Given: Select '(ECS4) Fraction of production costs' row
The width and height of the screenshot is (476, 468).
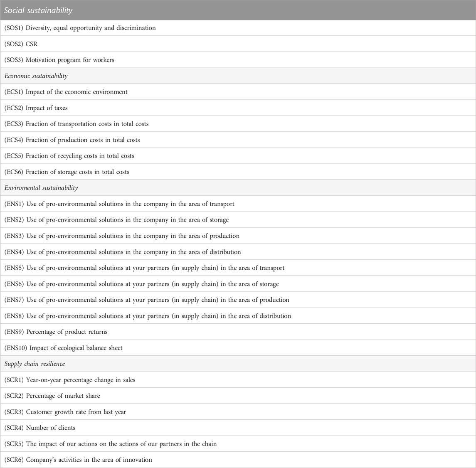Looking at the screenshot, I should tap(238, 140).
